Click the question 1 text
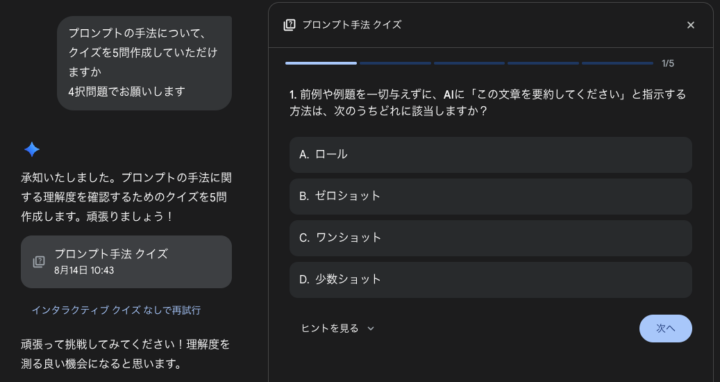The width and height of the screenshot is (720, 382). click(488, 103)
